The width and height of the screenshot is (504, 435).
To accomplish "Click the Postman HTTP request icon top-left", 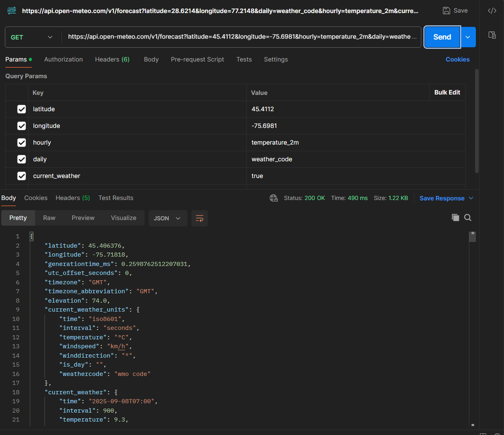I will click(x=11, y=10).
